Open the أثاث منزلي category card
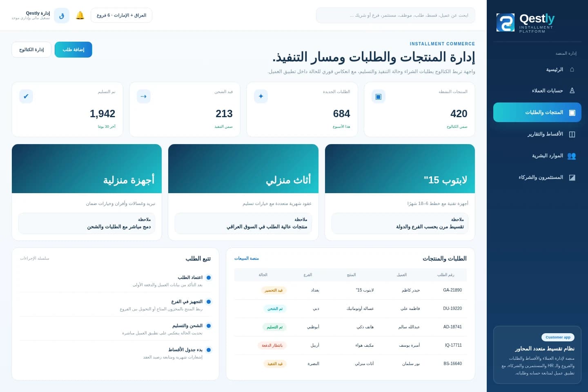Screen dimensions: 588x392 pyautogui.click(x=243, y=192)
